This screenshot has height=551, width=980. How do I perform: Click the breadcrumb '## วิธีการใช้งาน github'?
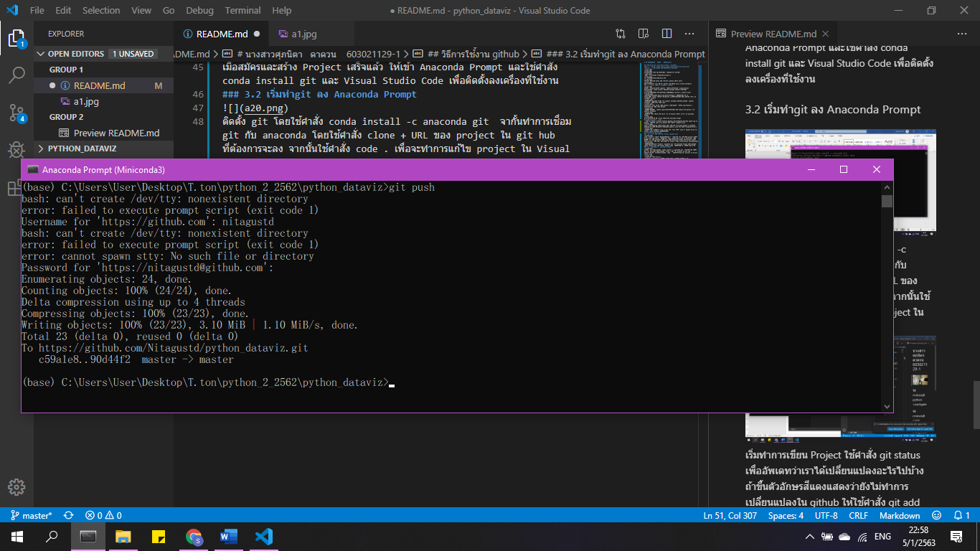pos(473,54)
